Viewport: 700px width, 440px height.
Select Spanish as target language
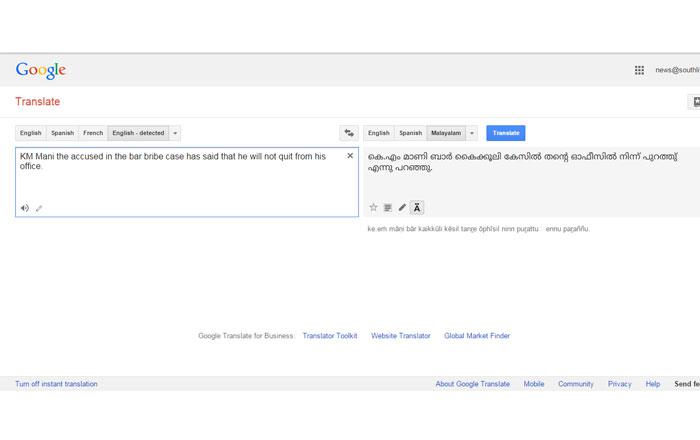(410, 133)
